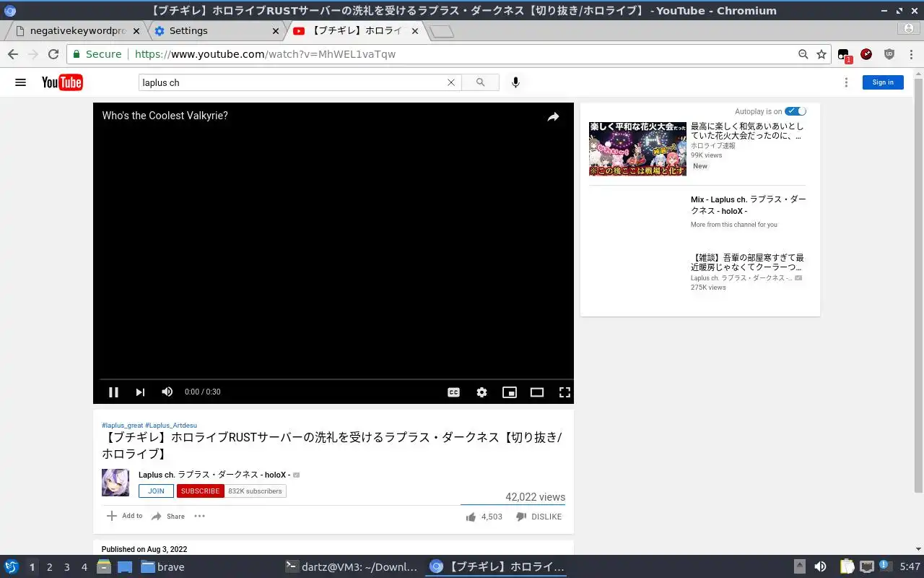Image resolution: width=924 pixels, height=578 pixels.
Task: Open the system start menu icon
Action: tap(12, 567)
